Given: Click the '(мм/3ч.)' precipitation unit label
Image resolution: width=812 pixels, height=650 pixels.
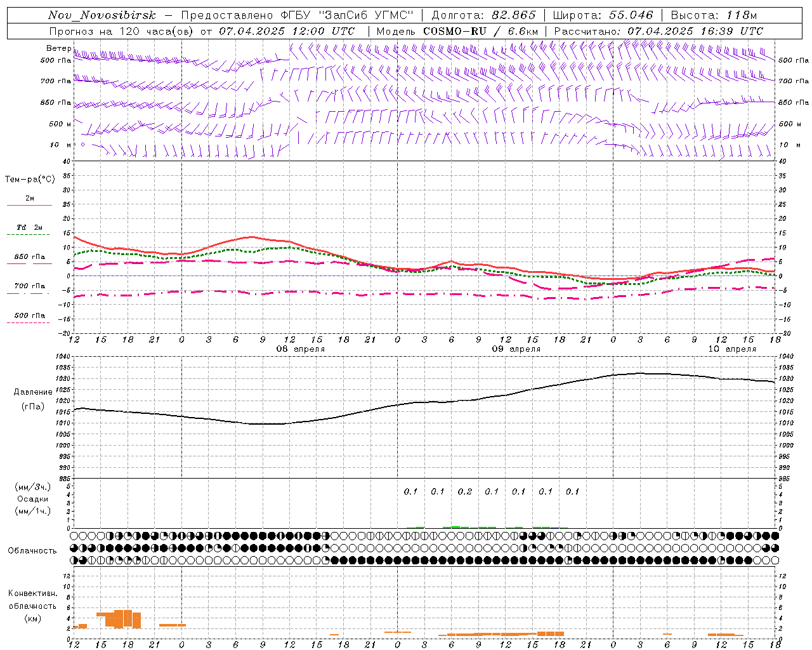Looking at the screenshot, I should [33, 487].
